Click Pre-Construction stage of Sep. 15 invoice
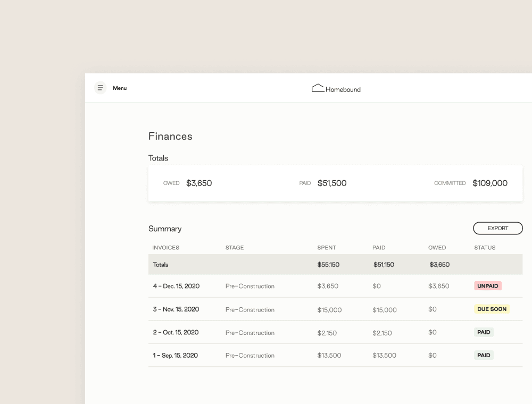This screenshot has height=404, width=532. coord(250,356)
